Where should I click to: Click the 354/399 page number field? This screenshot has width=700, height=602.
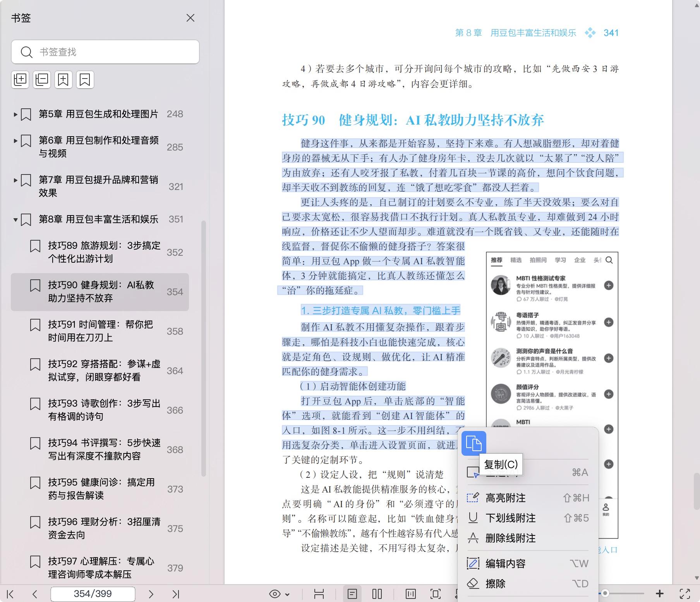pos(93,594)
